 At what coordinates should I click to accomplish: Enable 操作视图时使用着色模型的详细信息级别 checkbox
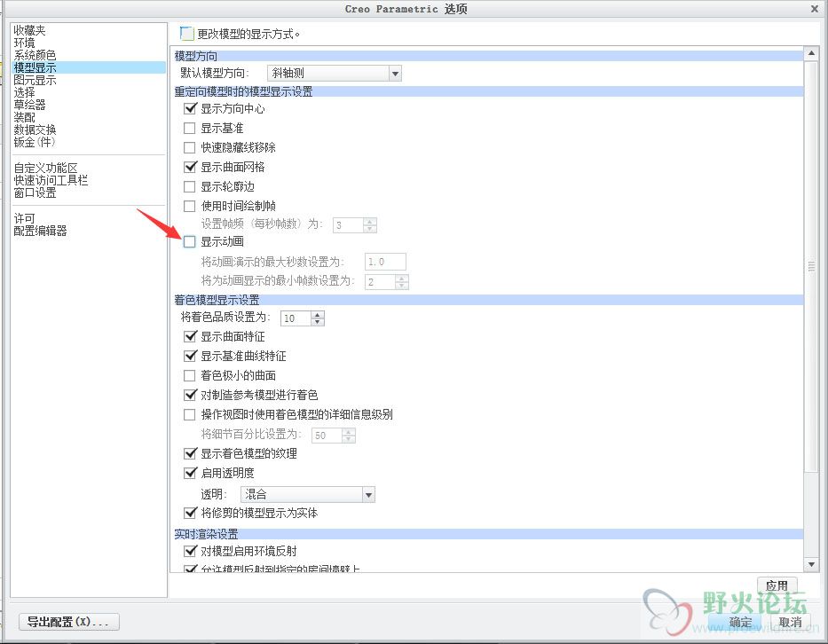pos(190,415)
